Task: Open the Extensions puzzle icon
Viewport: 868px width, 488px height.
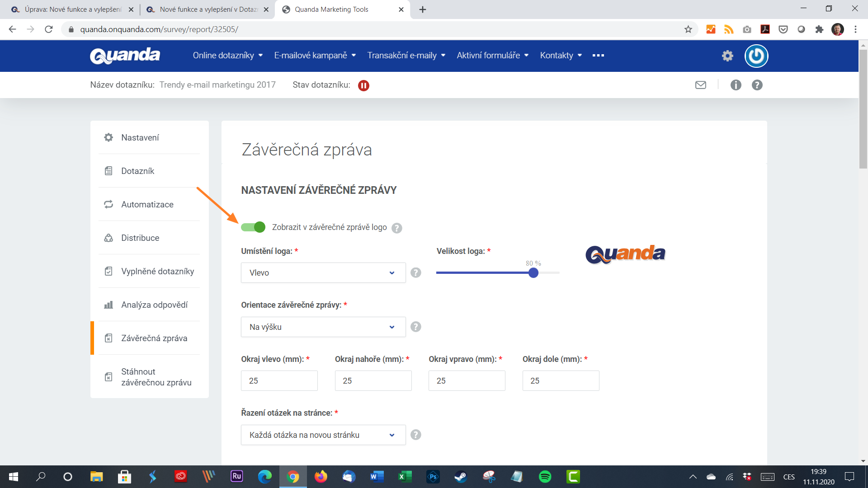Action: tap(819, 29)
